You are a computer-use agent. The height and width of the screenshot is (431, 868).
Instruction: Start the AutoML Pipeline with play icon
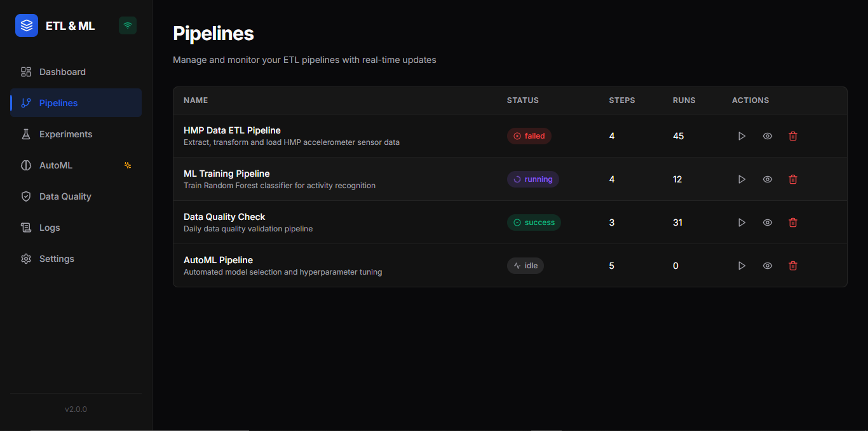742,266
